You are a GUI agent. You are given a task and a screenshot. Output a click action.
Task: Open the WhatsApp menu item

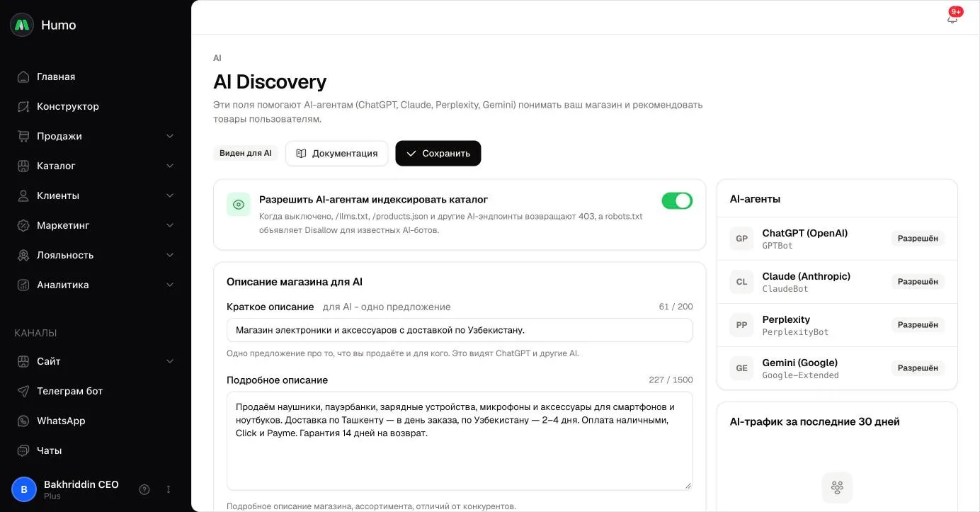[x=96, y=421]
